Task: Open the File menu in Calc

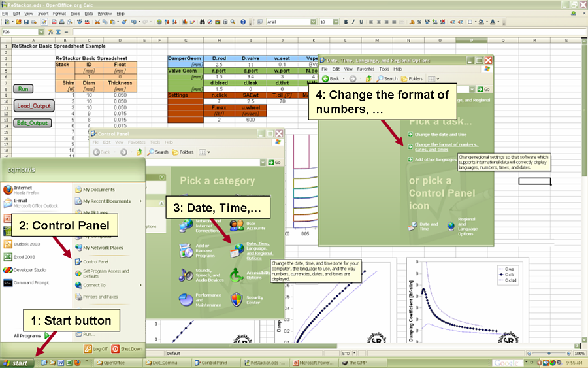Action: [x=5, y=14]
